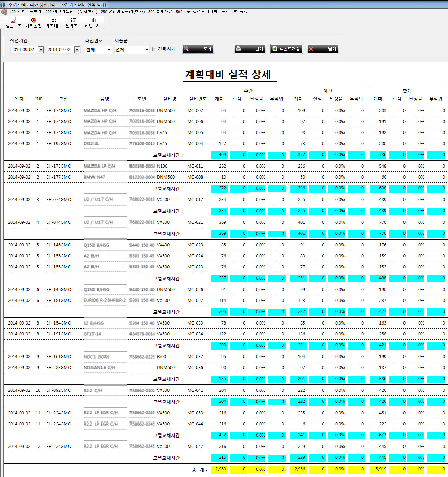Open the 생산계획 toolbar icon
448x477 pixels.
coord(13,23)
